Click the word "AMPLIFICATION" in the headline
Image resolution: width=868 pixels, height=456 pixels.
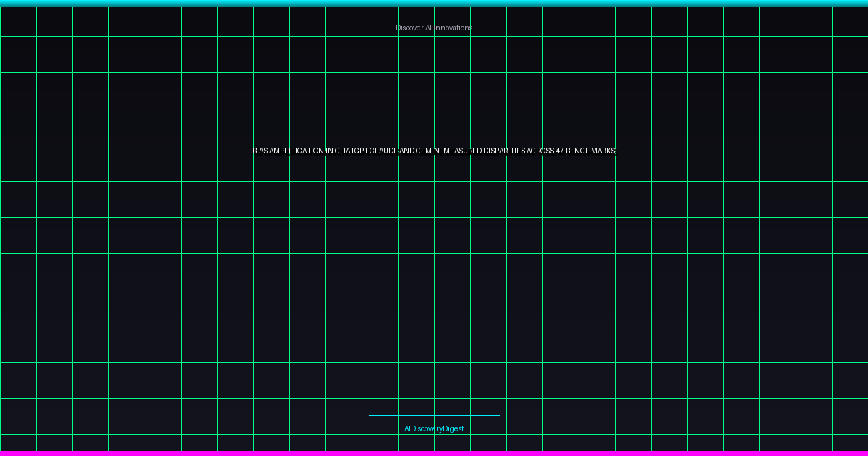click(297, 151)
